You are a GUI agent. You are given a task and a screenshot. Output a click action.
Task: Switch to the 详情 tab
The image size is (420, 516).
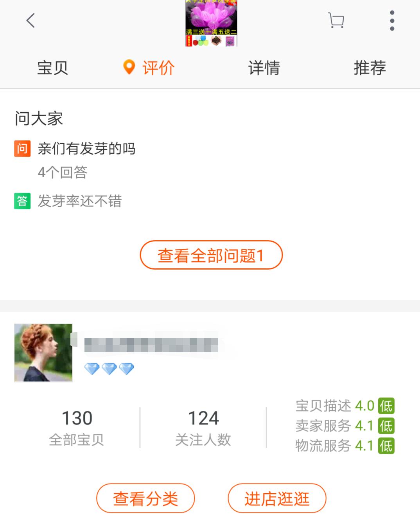(264, 68)
